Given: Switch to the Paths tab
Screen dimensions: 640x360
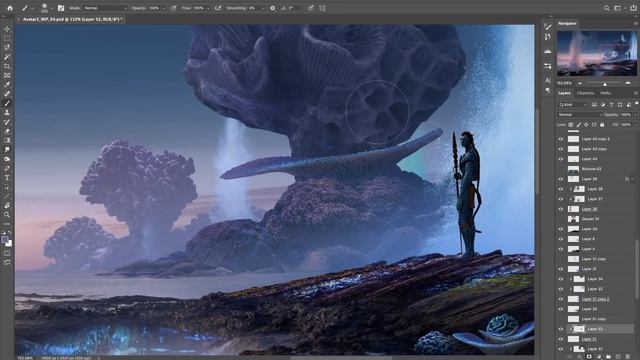Looking at the screenshot, I should (x=606, y=93).
